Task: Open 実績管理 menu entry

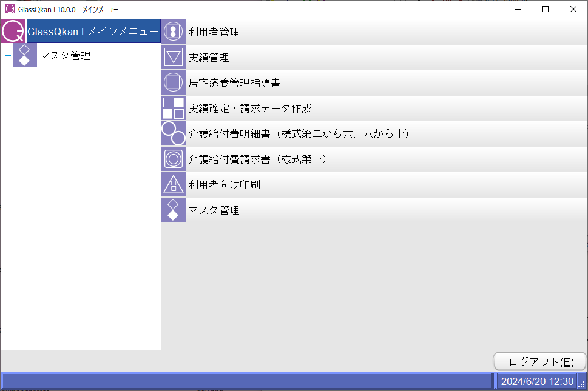Action: click(208, 58)
